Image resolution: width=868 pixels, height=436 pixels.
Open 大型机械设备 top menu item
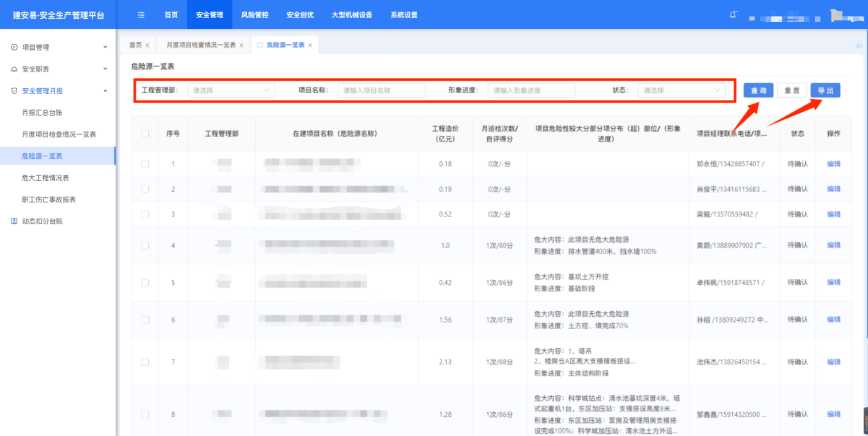[352, 15]
